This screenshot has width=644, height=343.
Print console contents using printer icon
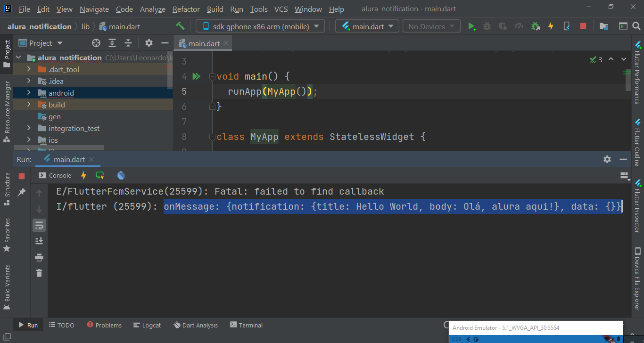(39, 257)
